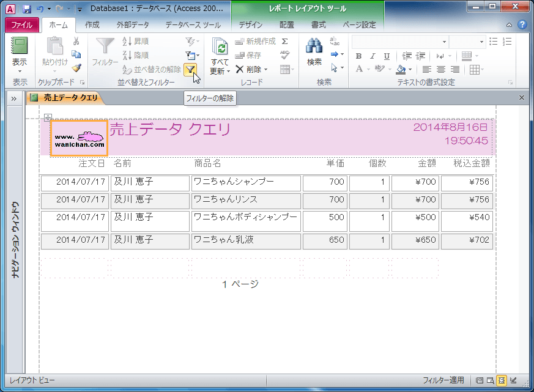
Task: Click the 貼り付け paste icon
Action: pyautogui.click(x=55, y=46)
